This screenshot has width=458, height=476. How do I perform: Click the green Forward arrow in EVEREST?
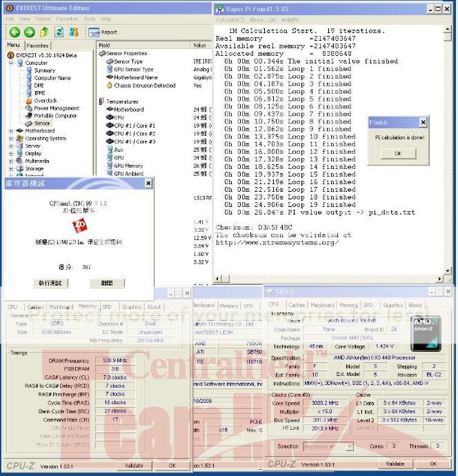pos(28,32)
